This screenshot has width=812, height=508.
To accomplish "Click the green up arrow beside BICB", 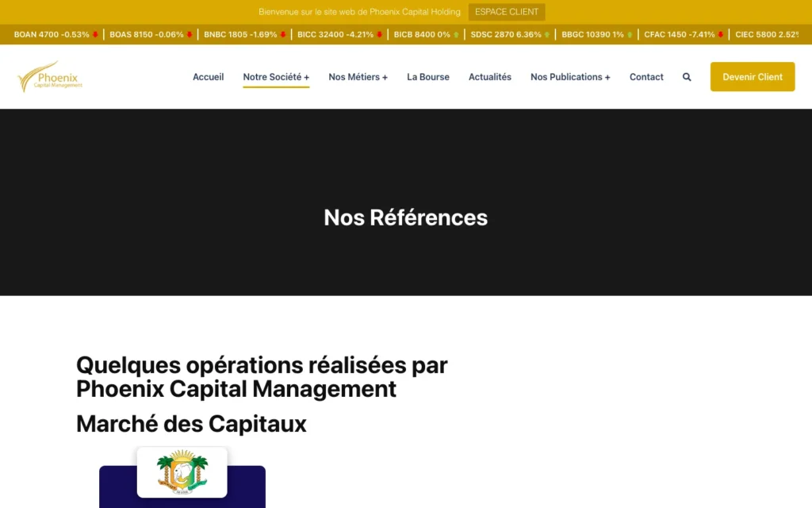I will tap(456, 35).
